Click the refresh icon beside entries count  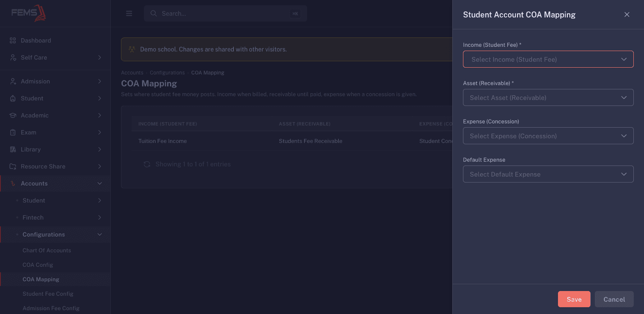[147, 164]
